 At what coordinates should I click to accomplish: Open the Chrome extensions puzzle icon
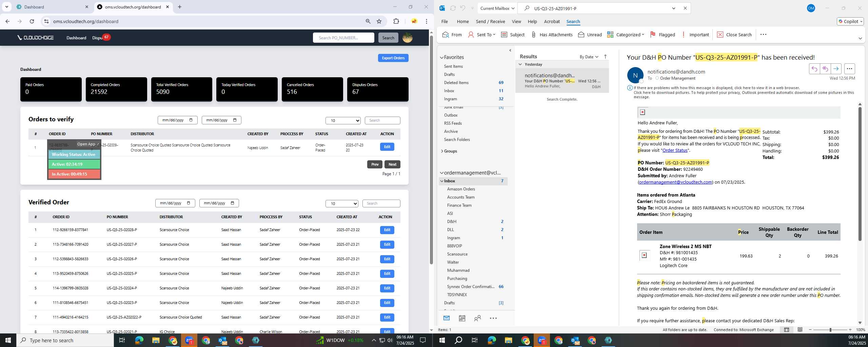[x=396, y=21]
